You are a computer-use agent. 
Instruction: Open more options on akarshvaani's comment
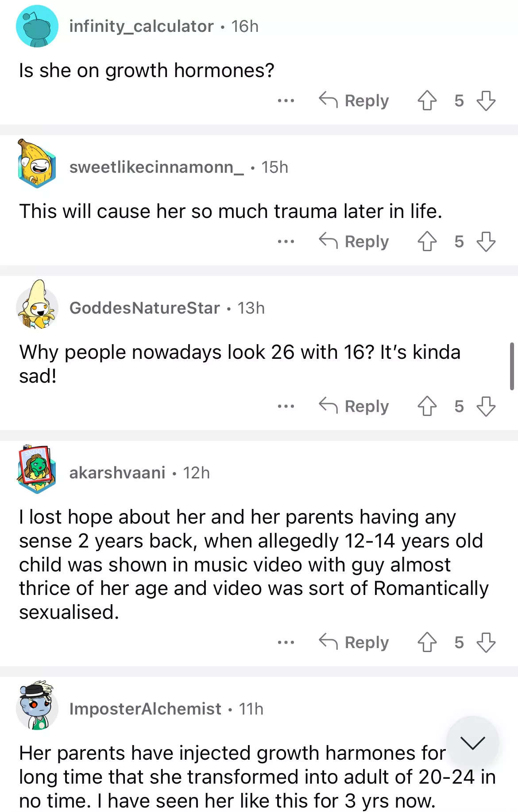point(286,643)
